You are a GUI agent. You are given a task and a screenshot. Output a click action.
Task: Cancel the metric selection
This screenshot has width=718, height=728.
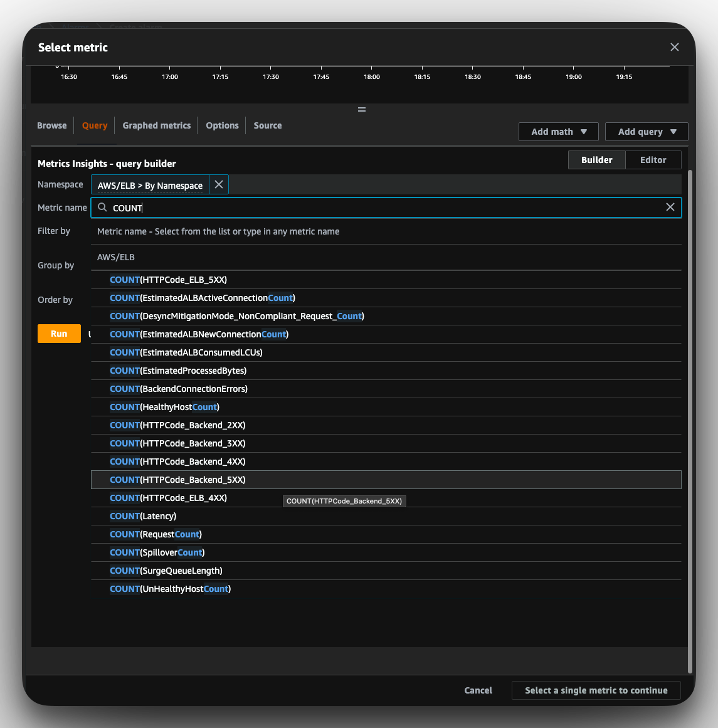(x=478, y=690)
